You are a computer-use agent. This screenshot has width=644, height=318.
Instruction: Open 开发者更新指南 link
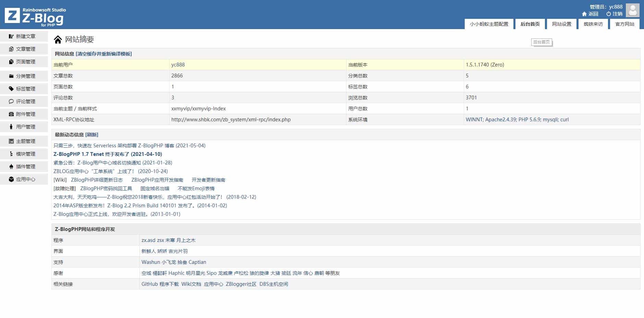pyautogui.click(x=208, y=180)
